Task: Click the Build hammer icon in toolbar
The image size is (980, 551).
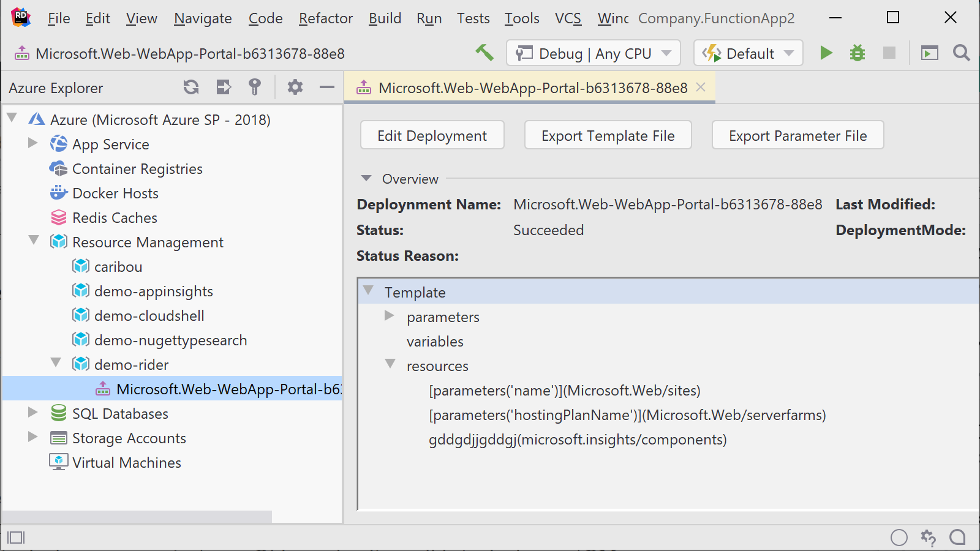Action: [484, 53]
